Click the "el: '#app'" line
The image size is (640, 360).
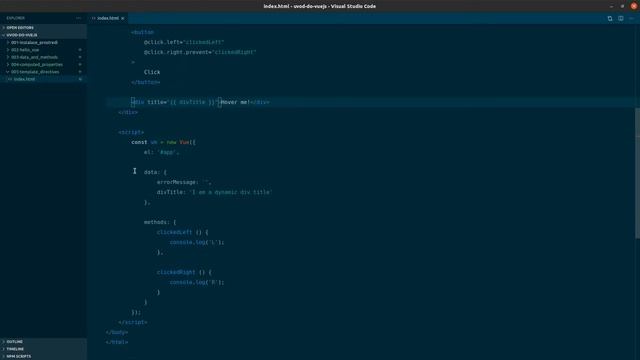pyautogui.click(x=161, y=152)
